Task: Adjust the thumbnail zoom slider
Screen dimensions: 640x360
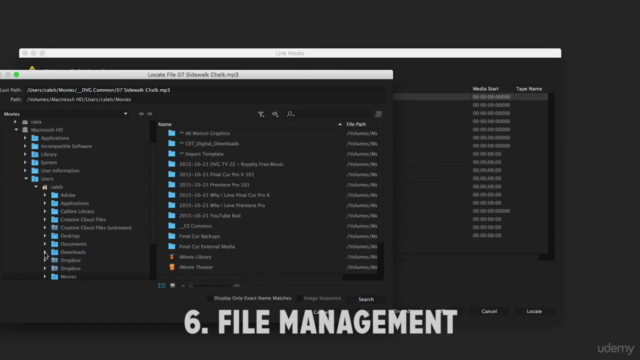Action: [x=209, y=286]
